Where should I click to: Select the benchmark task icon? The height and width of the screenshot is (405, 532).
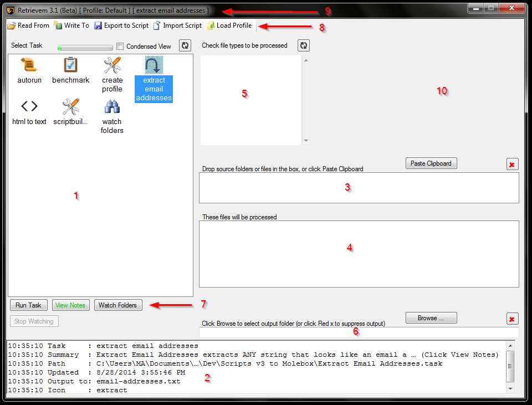click(x=70, y=66)
